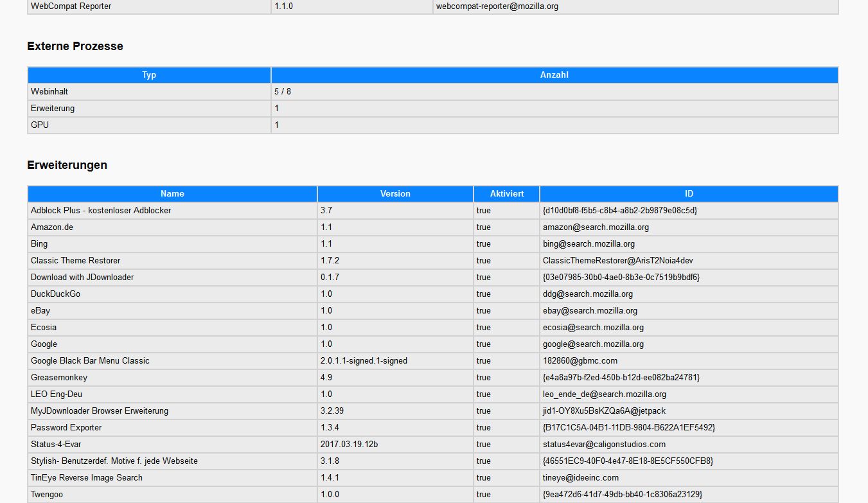Select the "5 / 8" count value
Screen dimensions: 868x503
[x=283, y=92]
